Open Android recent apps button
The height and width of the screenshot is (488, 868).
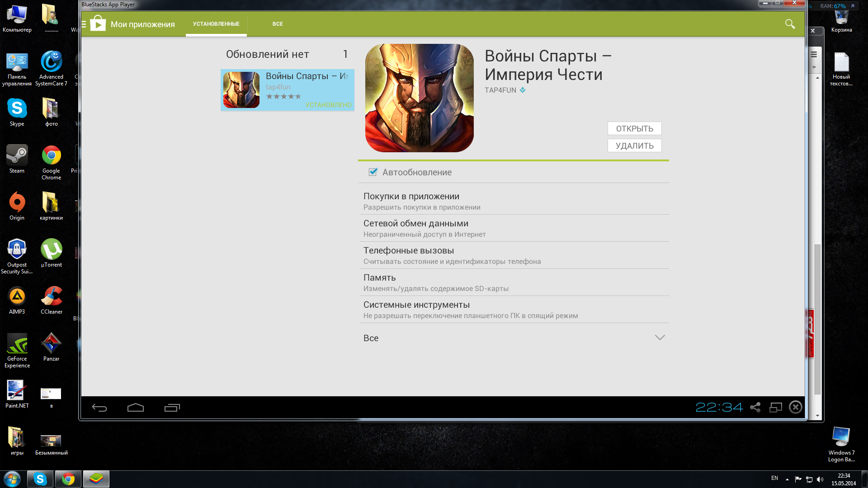[172, 408]
